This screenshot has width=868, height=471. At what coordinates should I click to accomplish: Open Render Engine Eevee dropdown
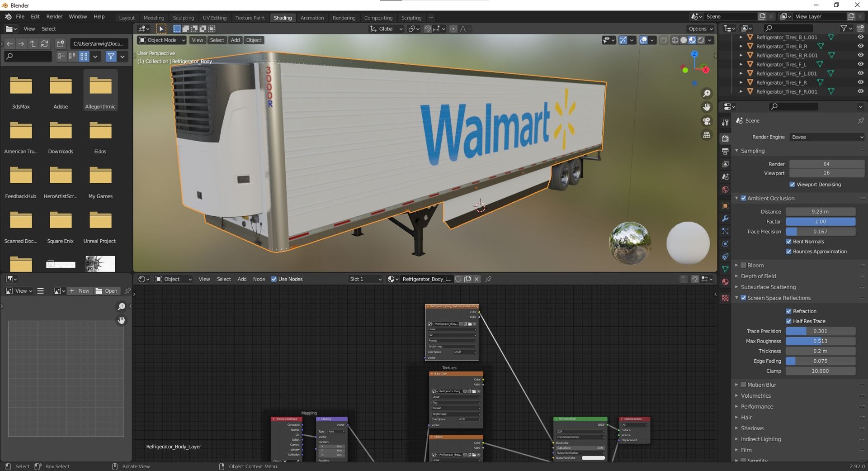click(x=827, y=137)
